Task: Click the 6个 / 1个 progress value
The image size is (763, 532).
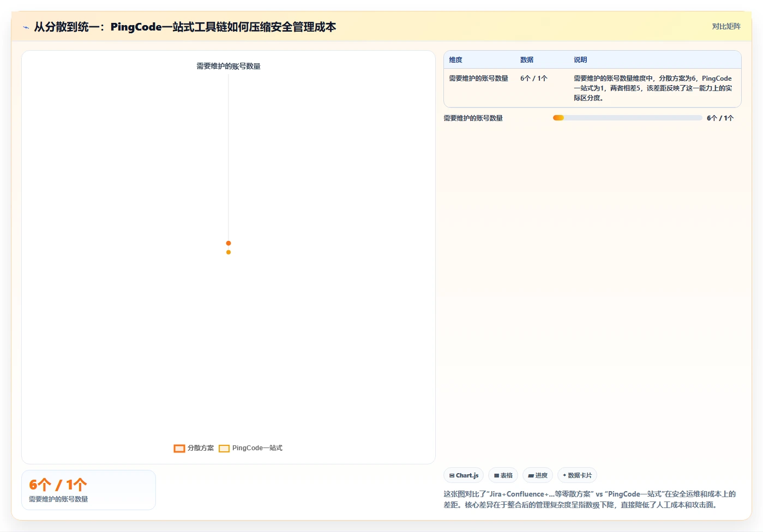Action: pos(720,118)
